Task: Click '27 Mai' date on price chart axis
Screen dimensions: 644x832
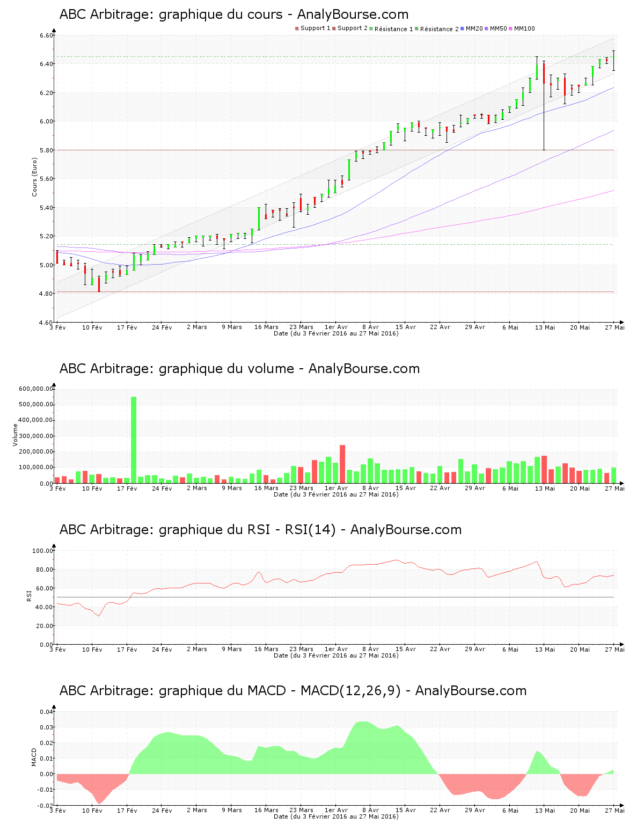Action: click(615, 327)
